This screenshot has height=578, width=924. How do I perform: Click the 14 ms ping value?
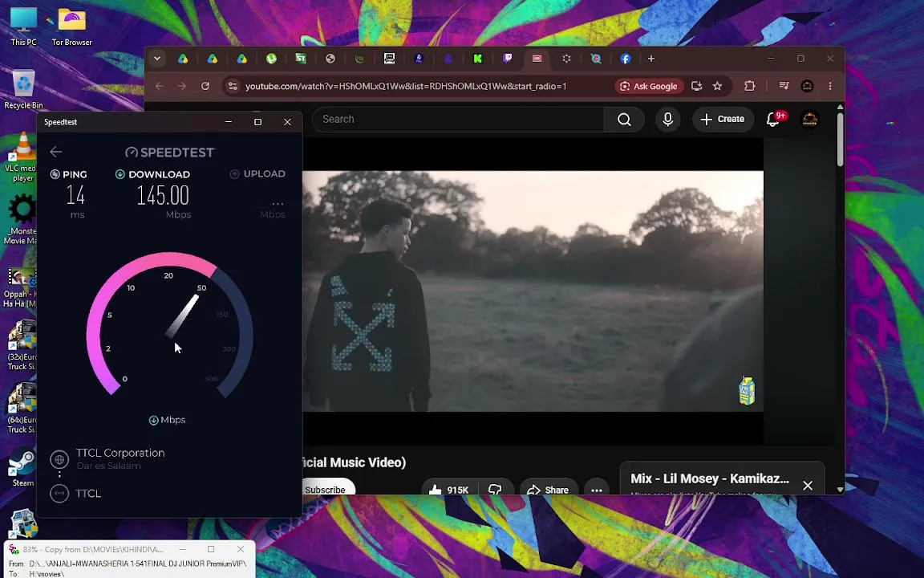tap(75, 195)
